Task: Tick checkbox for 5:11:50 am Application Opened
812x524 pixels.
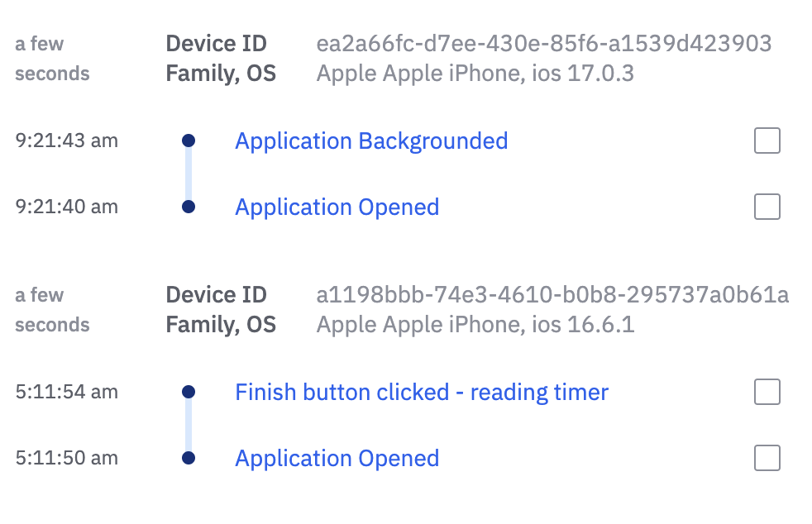Action: (767, 458)
